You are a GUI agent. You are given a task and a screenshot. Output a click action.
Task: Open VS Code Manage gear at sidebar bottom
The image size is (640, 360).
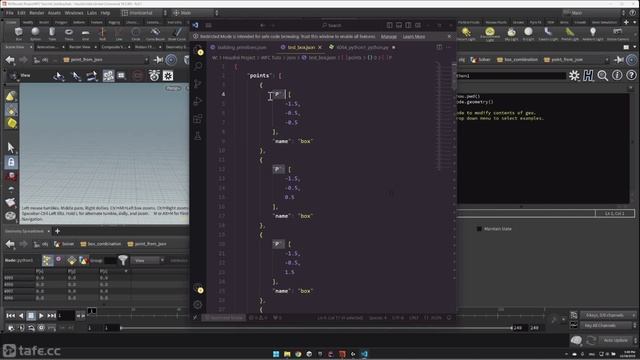tap(198, 304)
